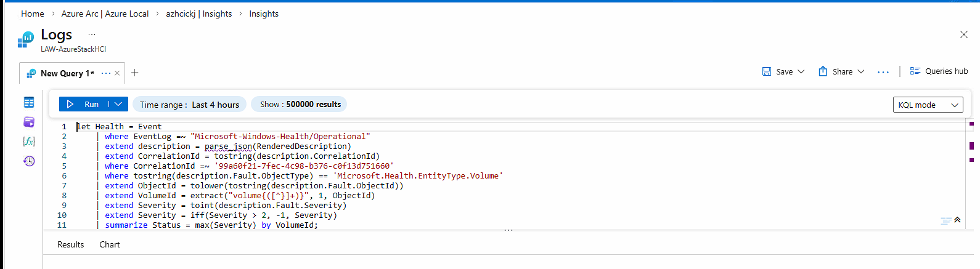The width and height of the screenshot is (980, 269).
Task: Open the KQL mode dropdown
Action: [928, 105]
